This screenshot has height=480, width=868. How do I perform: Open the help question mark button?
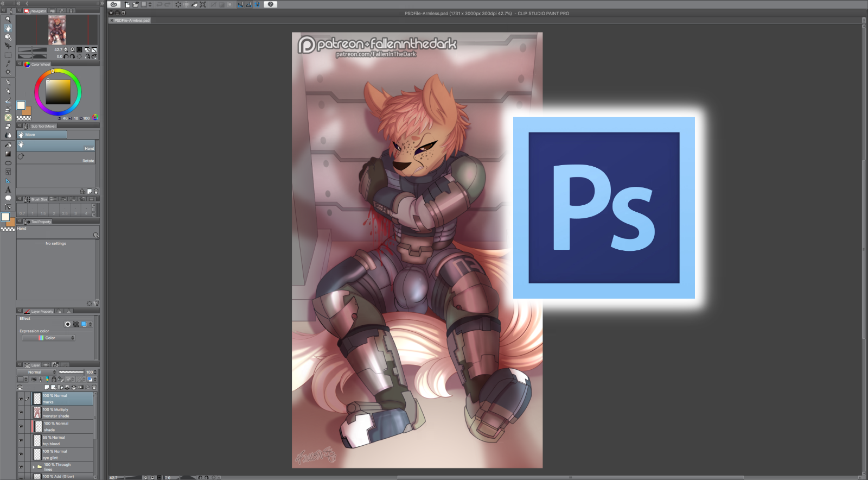[x=271, y=4]
